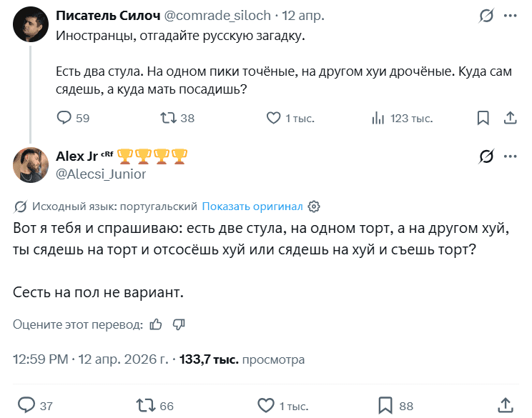Repost Alex Jr's post with 66 reposts
The width and height of the screenshot is (532, 418).
coord(145,406)
